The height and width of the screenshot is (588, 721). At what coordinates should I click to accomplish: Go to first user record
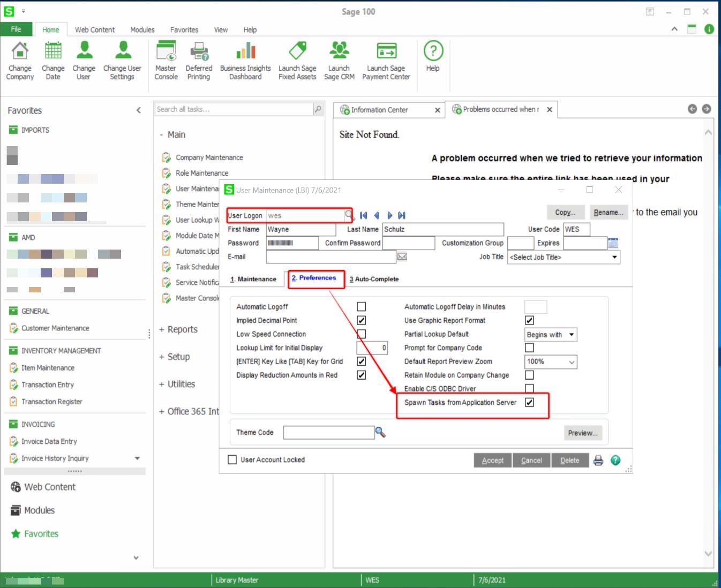pos(364,215)
